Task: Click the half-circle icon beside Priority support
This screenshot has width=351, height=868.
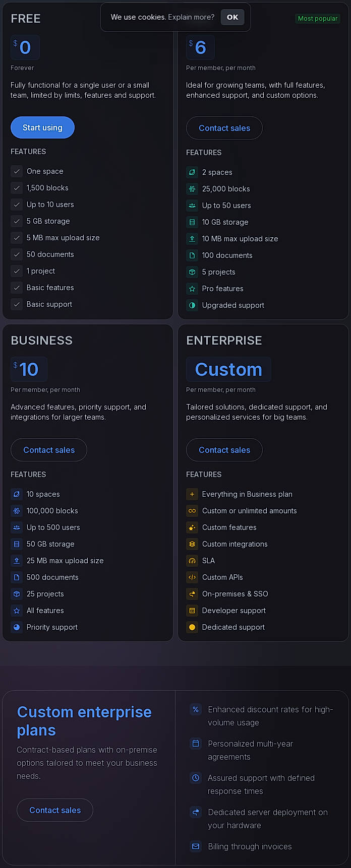Action: (x=17, y=627)
